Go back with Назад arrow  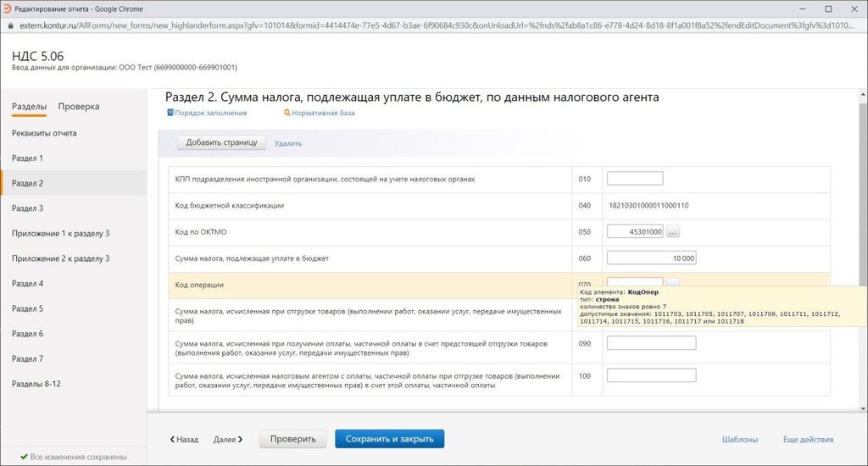(x=184, y=440)
